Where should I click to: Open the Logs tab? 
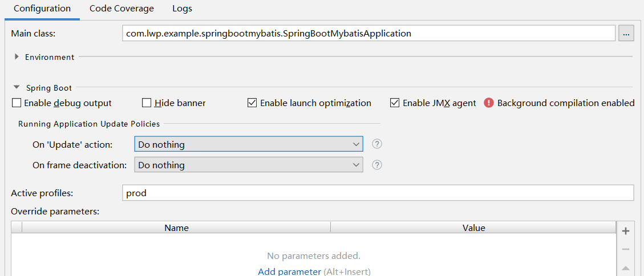coord(182,9)
